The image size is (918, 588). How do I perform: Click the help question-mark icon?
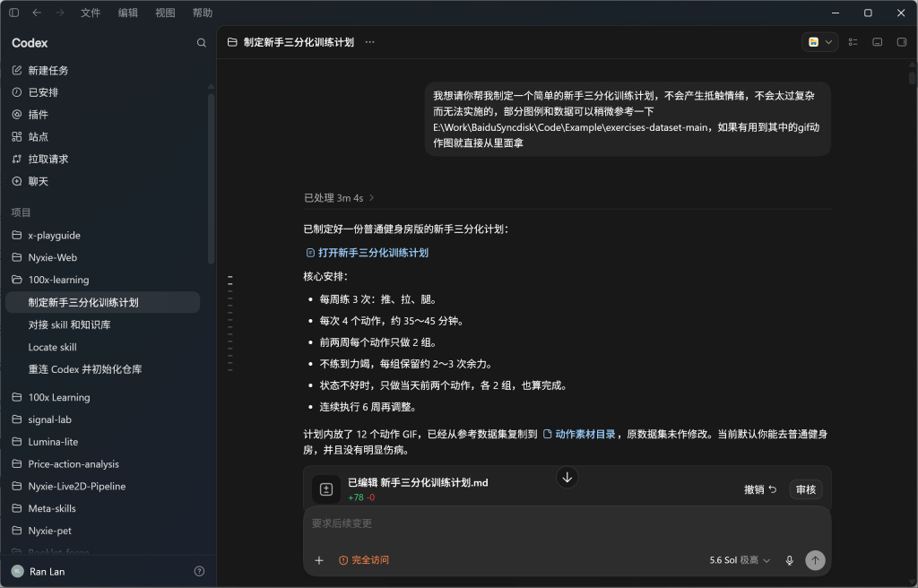tap(199, 571)
